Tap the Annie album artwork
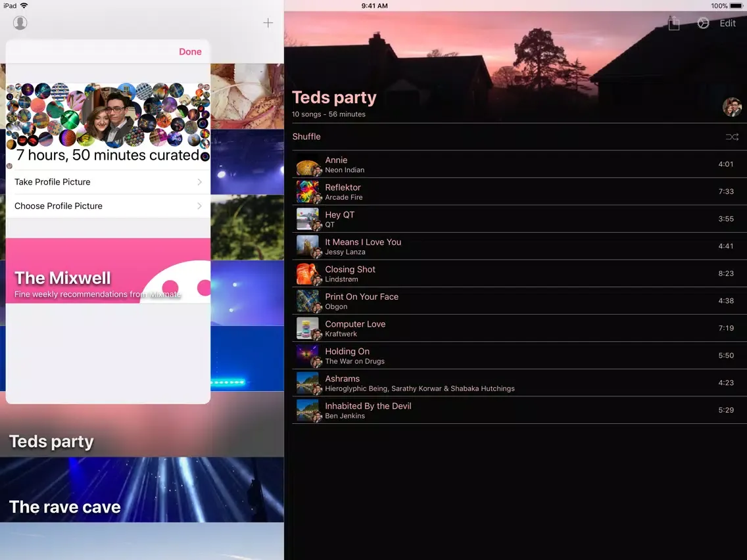This screenshot has width=747, height=560. [307, 165]
